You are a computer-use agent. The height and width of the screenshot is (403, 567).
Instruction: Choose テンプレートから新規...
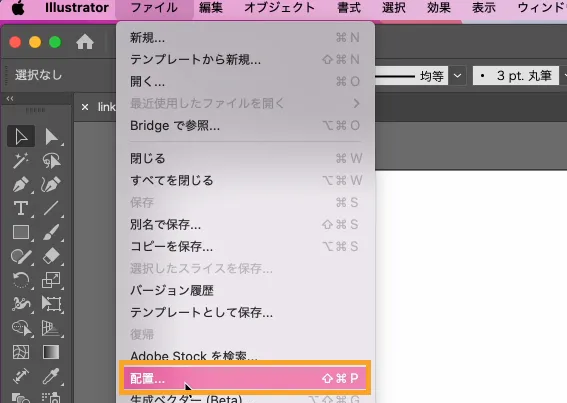click(x=245, y=59)
